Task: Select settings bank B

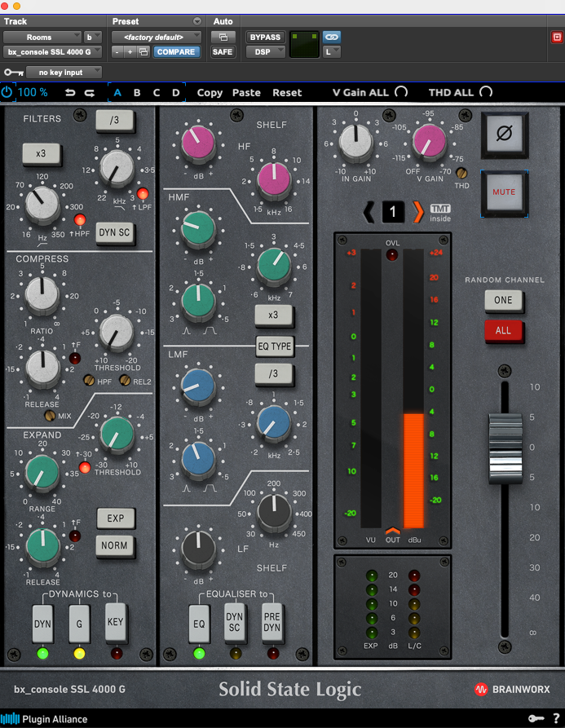Action: coord(137,92)
